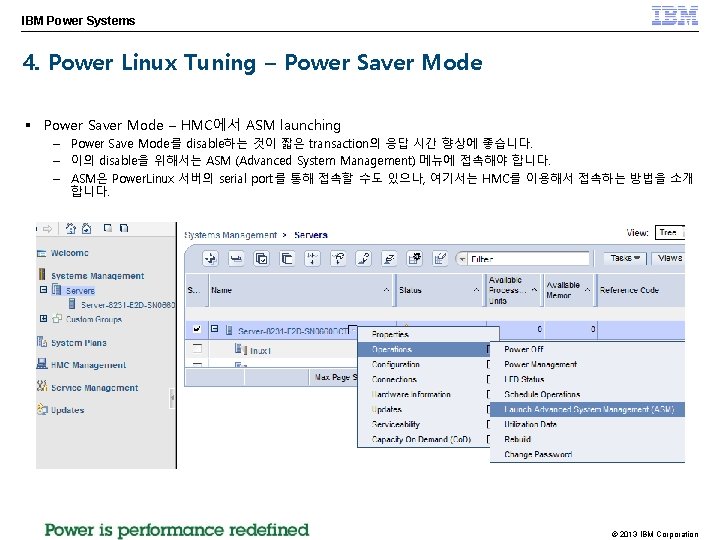This screenshot has width=720, height=540.
Task: Click the Clear All Sorts toolbar icon
Action: [389, 259]
